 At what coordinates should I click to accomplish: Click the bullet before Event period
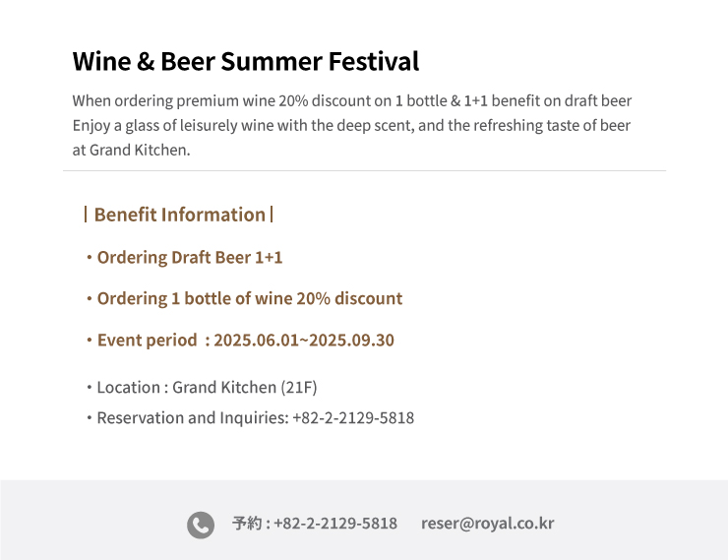[90, 340]
